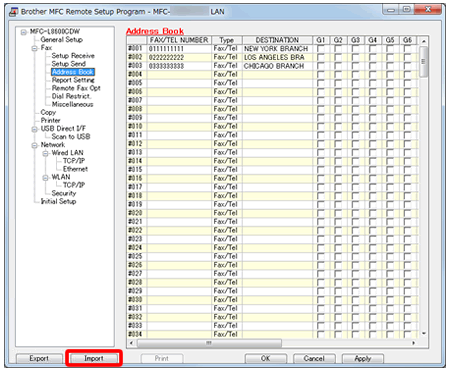Collapse the WLAN tree node
Image resolution: width=450 pixels, height=371 pixels.
[x=45, y=178]
